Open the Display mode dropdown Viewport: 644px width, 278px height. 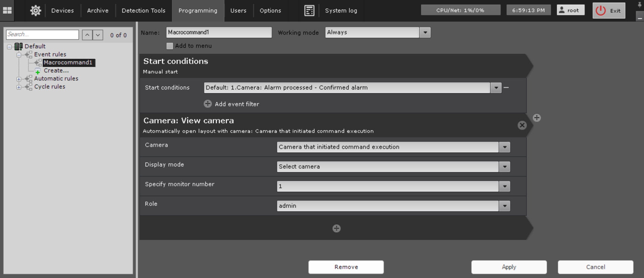click(504, 167)
